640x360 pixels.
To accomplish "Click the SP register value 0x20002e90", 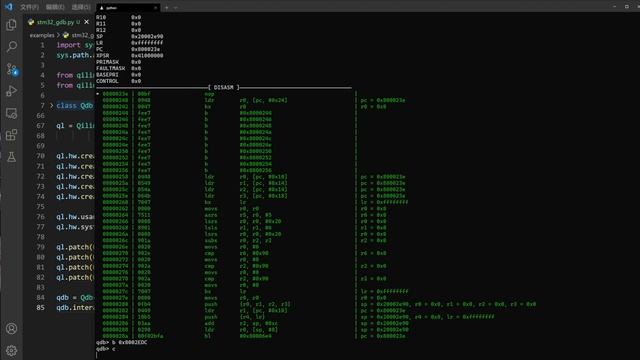I will point(147,36).
